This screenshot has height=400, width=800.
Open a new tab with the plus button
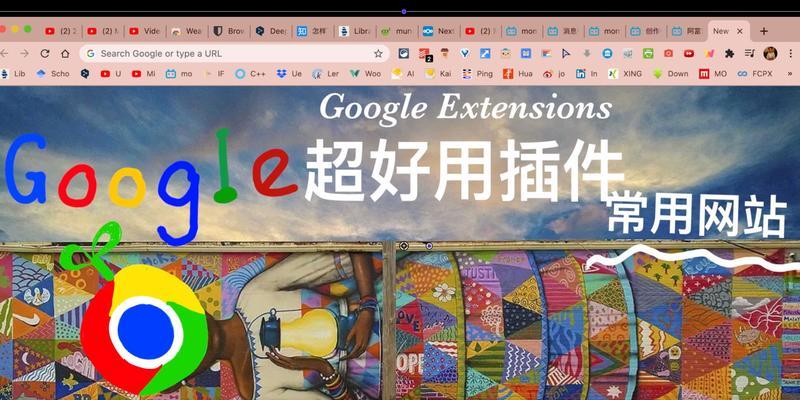[x=764, y=31]
